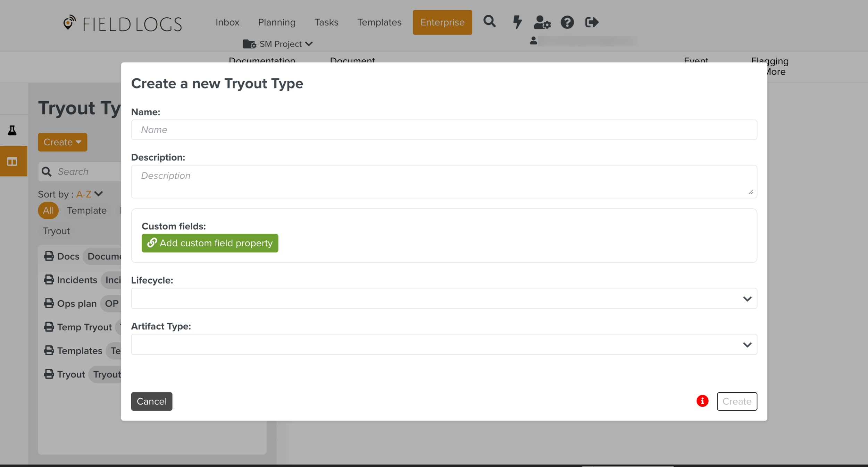Viewport: 868px width, 467px height.
Task: Open the Artifact Type dropdown
Action: point(444,345)
